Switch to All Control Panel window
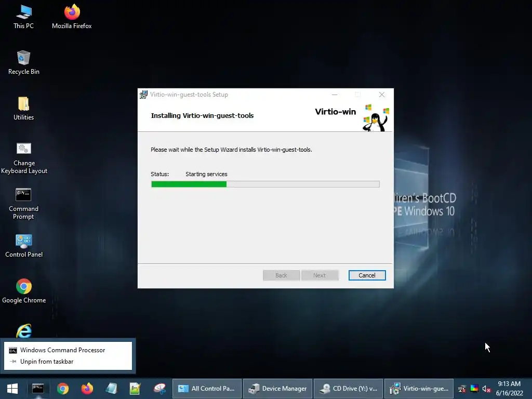Viewport: 532px width, 399px height. (207, 389)
